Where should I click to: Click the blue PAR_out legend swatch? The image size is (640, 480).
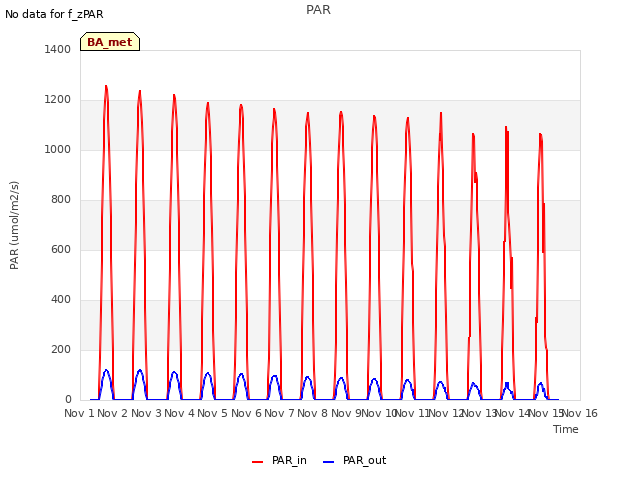tap(329, 462)
